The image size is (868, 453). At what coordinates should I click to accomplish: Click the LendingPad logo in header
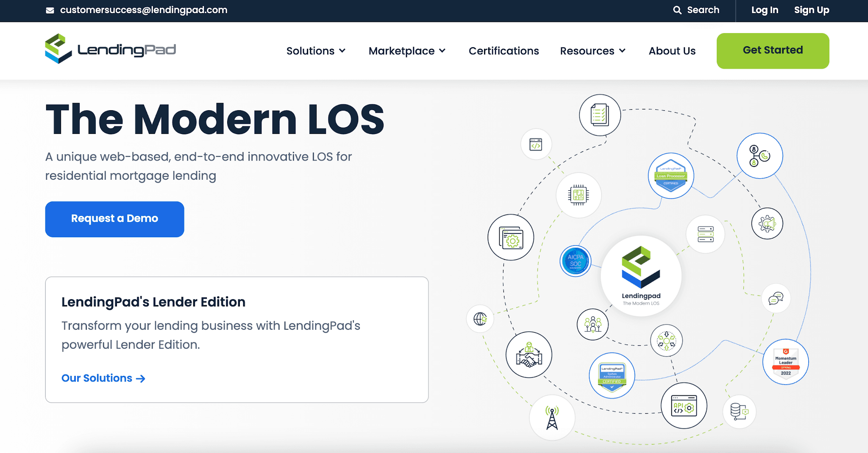(110, 49)
